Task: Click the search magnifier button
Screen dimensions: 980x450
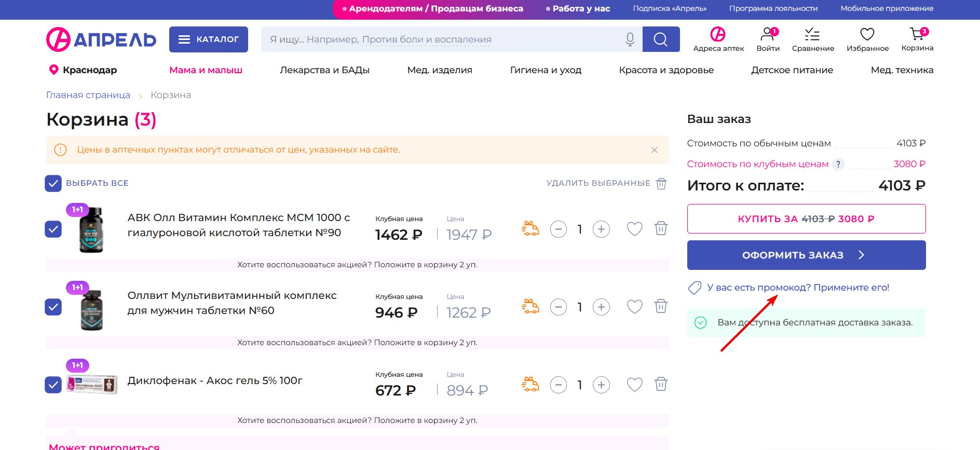Action: (x=661, y=39)
